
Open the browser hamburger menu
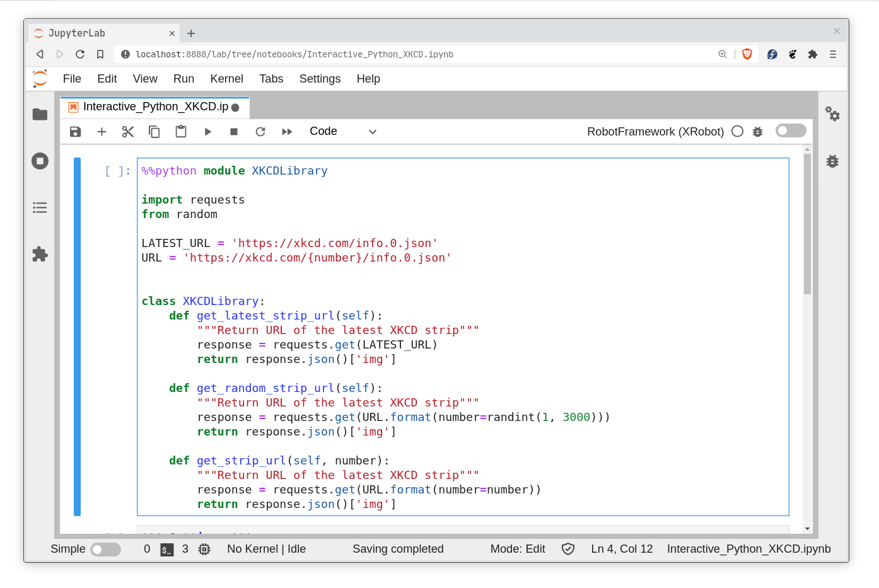tap(833, 54)
